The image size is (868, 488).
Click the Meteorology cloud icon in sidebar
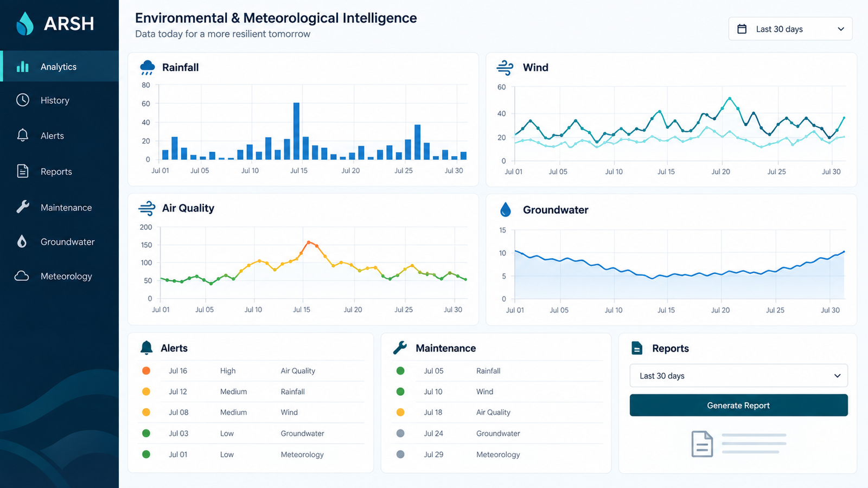tap(22, 276)
